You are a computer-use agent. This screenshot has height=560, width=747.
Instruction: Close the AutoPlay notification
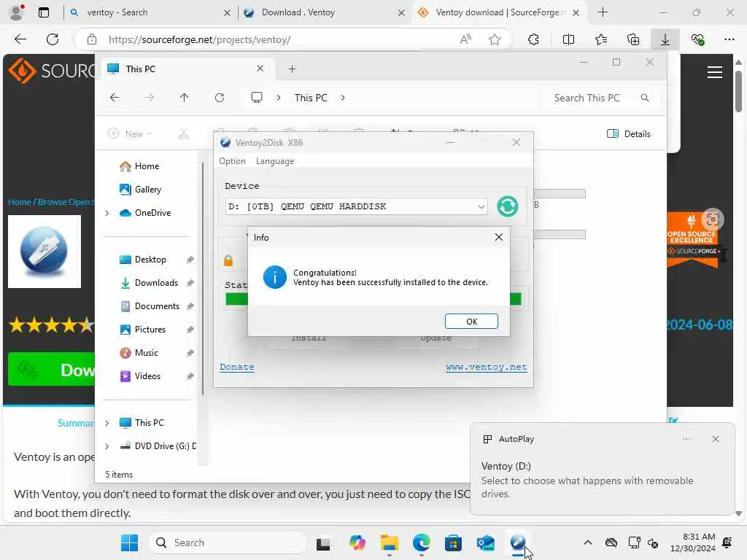tap(715, 439)
